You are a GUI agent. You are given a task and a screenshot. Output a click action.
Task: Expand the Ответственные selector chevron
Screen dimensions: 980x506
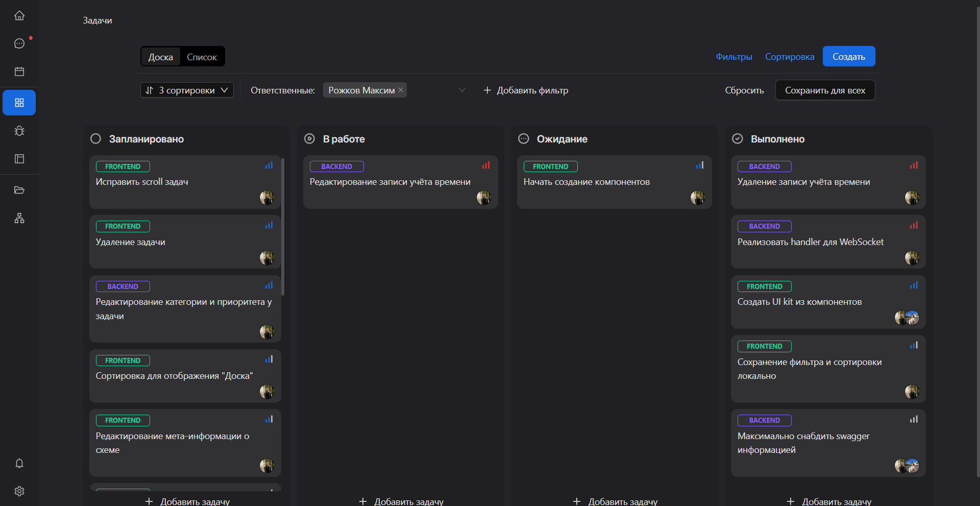462,90
